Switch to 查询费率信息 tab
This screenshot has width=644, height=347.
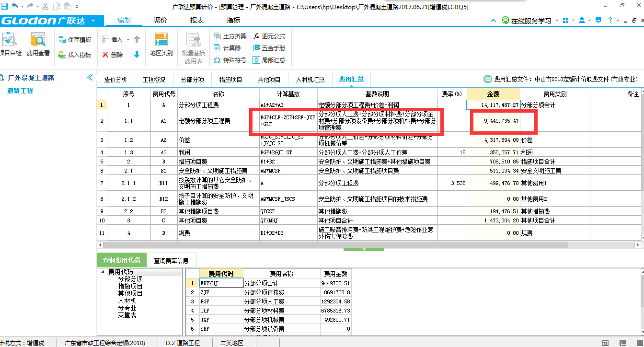coord(171,261)
